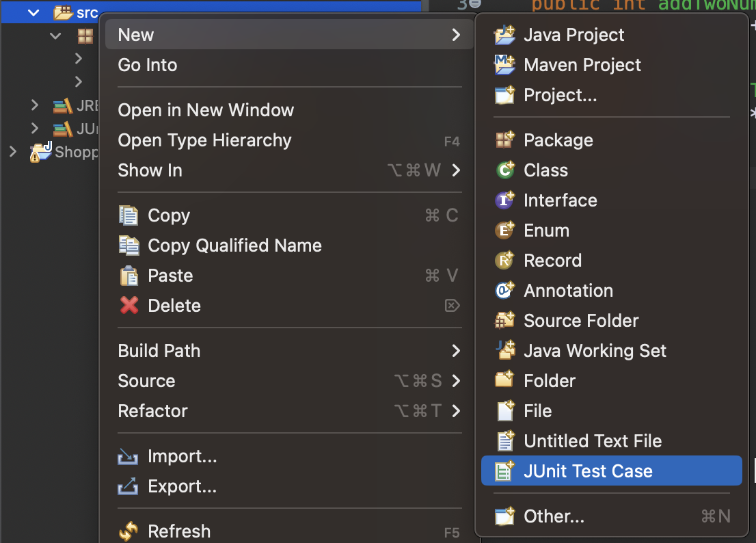Click the Project... wizard icon
Viewport: 756px width, 543px height.
point(505,95)
